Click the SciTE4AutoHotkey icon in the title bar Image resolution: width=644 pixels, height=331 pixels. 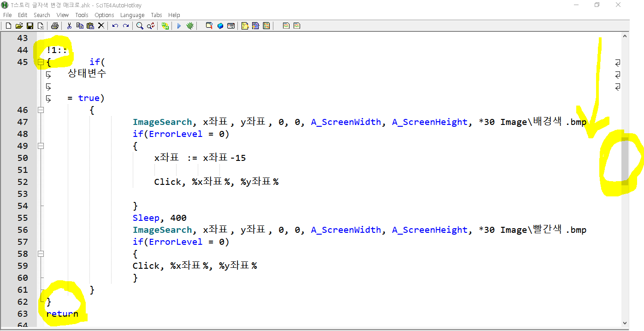pos(5,5)
